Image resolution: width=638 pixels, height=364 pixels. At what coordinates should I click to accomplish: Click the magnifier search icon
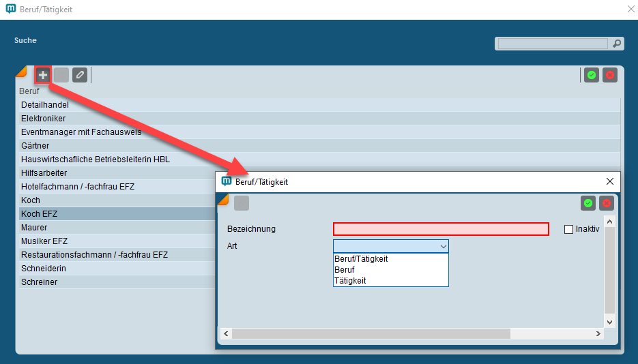pos(616,44)
